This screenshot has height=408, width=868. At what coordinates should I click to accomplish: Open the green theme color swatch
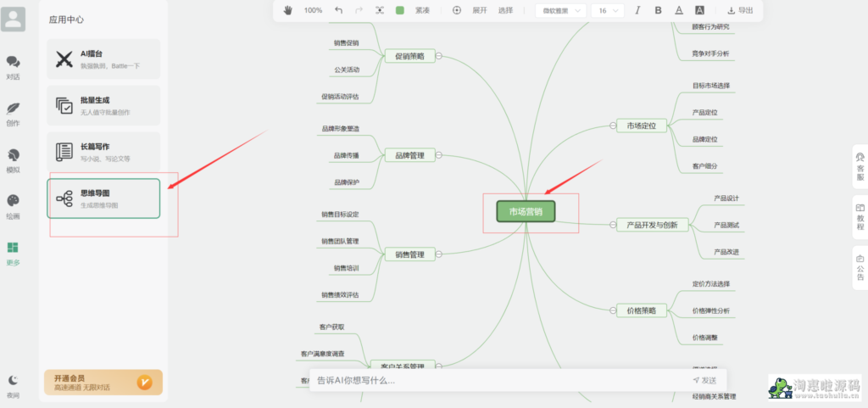coord(400,10)
